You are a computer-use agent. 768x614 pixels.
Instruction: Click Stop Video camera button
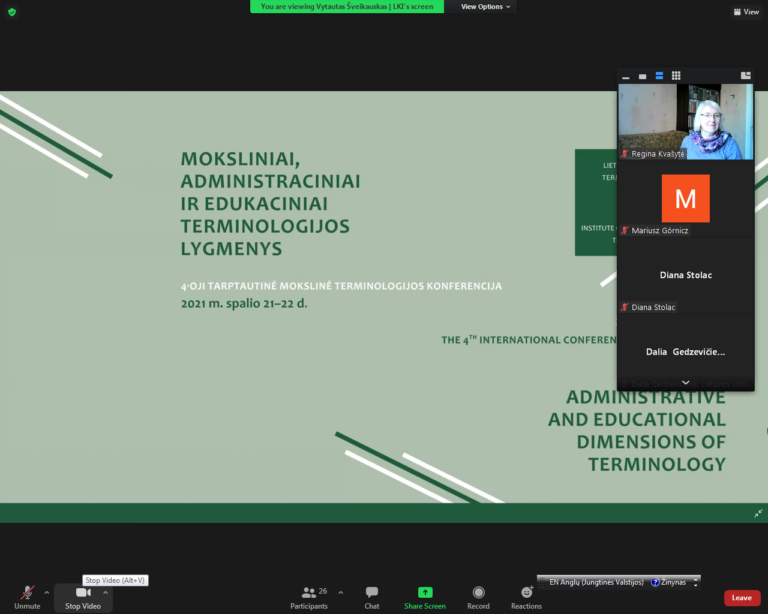pyautogui.click(x=83, y=594)
